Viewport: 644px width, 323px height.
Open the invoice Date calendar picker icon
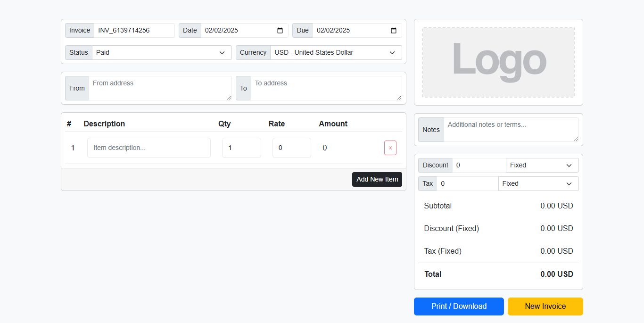[x=280, y=31]
